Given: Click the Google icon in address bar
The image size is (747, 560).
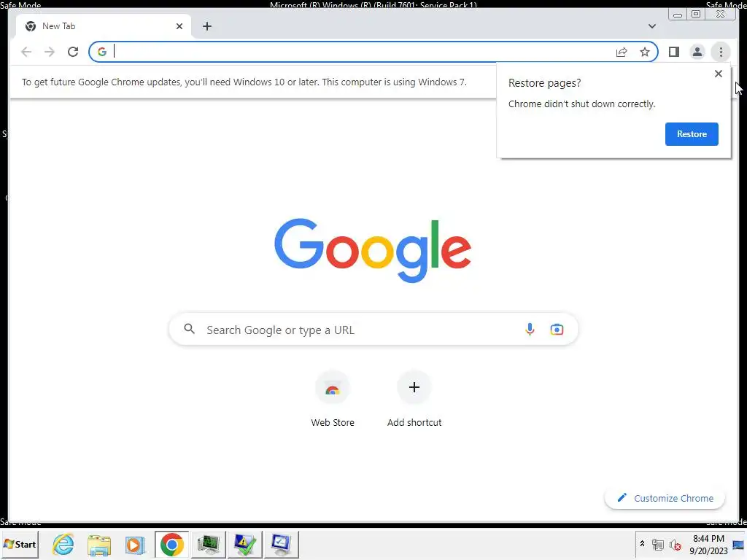Looking at the screenshot, I should click(102, 52).
